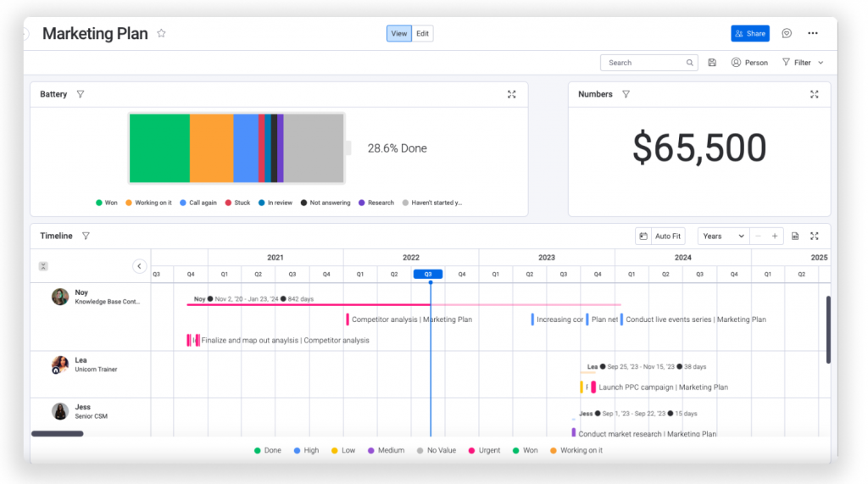Click the green Won segment of the battery
Screen dimensions: 868x484
tap(159, 148)
